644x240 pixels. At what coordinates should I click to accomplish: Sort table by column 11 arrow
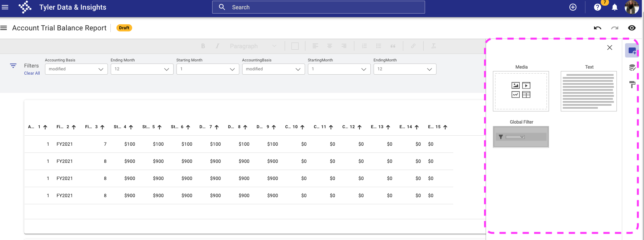coord(331,127)
